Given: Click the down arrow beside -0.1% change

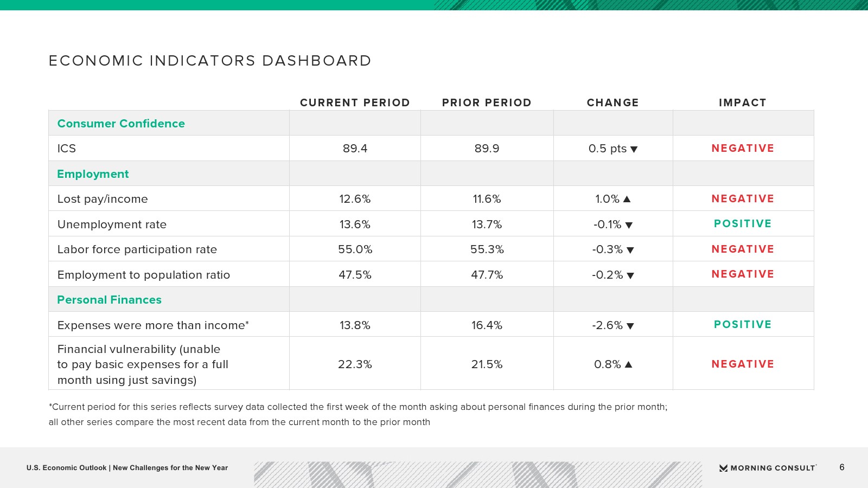Looking at the screenshot, I should pyautogui.click(x=629, y=225).
